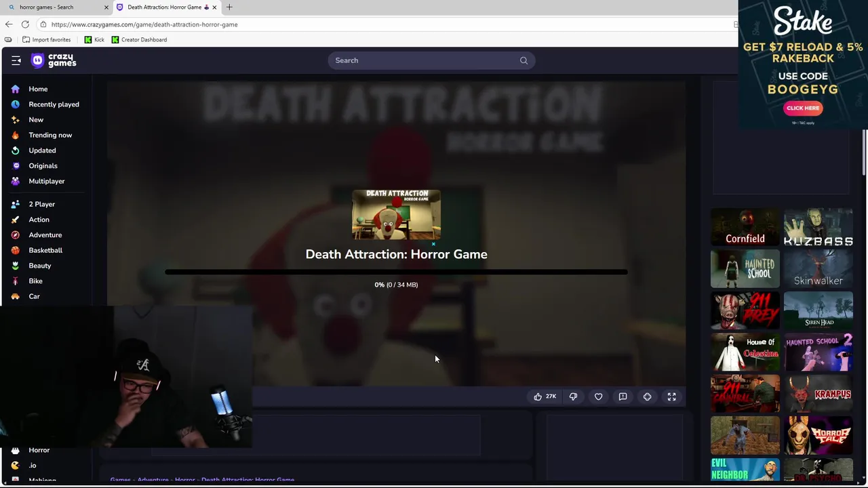
Task: Close the horror games Search tab
Action: tap(106, 7)
